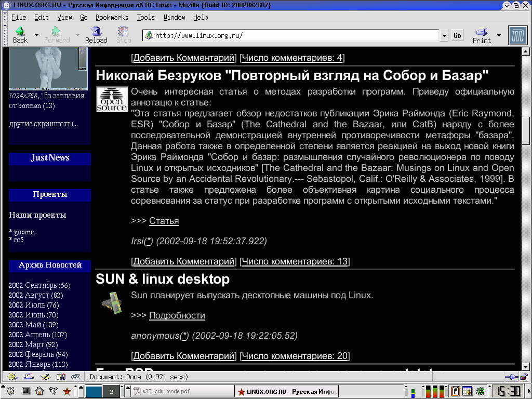
Task: Switch to s35_pdu_mode.pdf taskbar window
Action: pos(182,391)
